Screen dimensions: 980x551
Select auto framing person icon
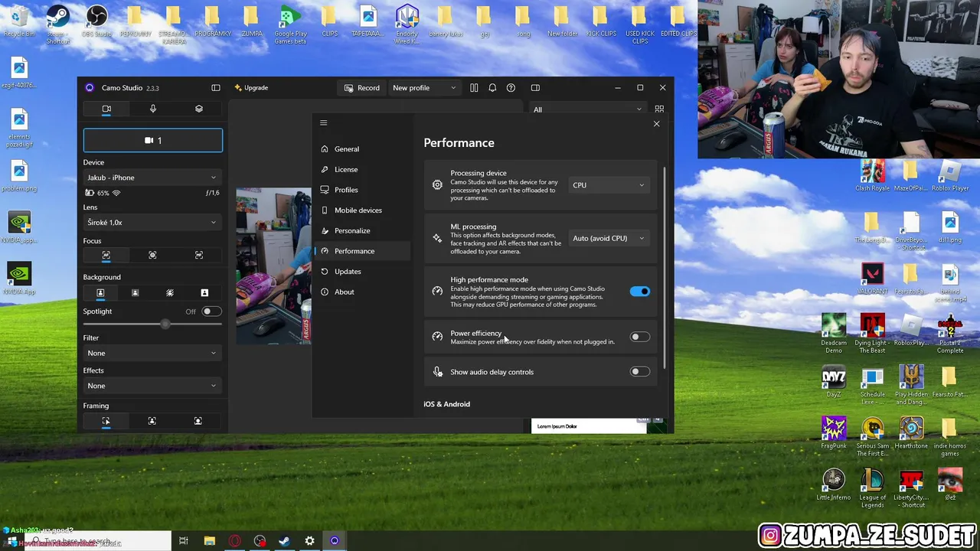tap(152, 421)
